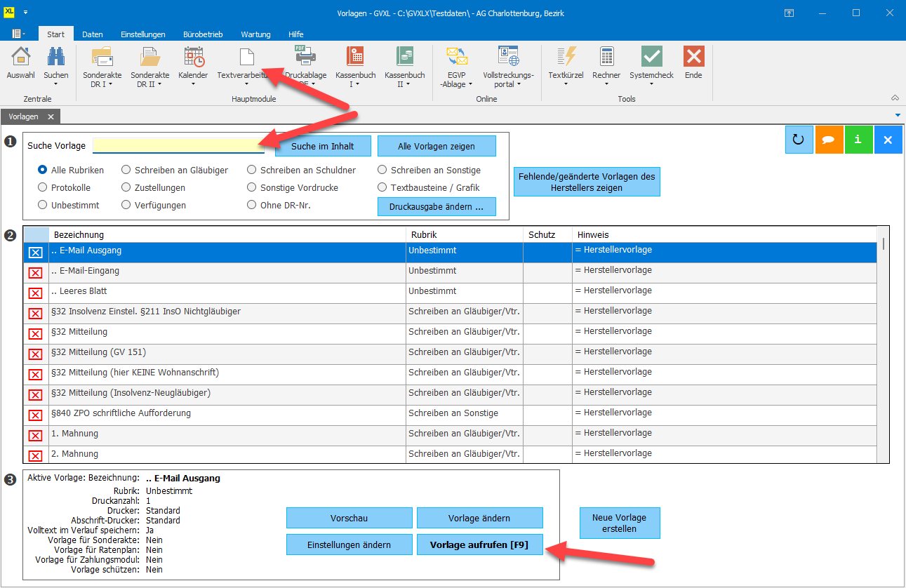Click the Suche Vorlage input field

click(x=178, y=145)
